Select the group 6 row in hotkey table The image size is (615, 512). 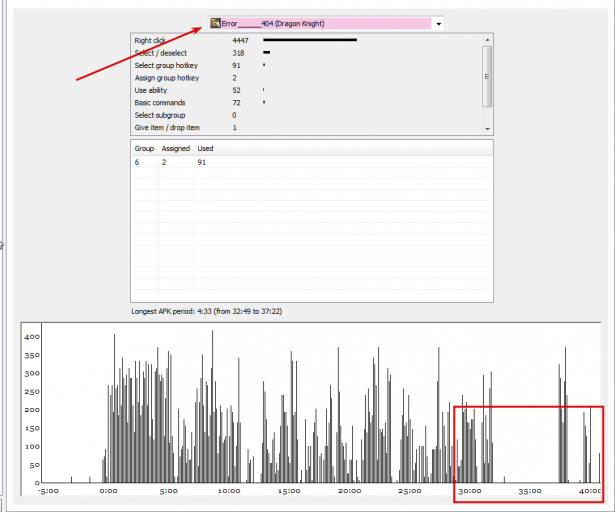tap(312, 162)
